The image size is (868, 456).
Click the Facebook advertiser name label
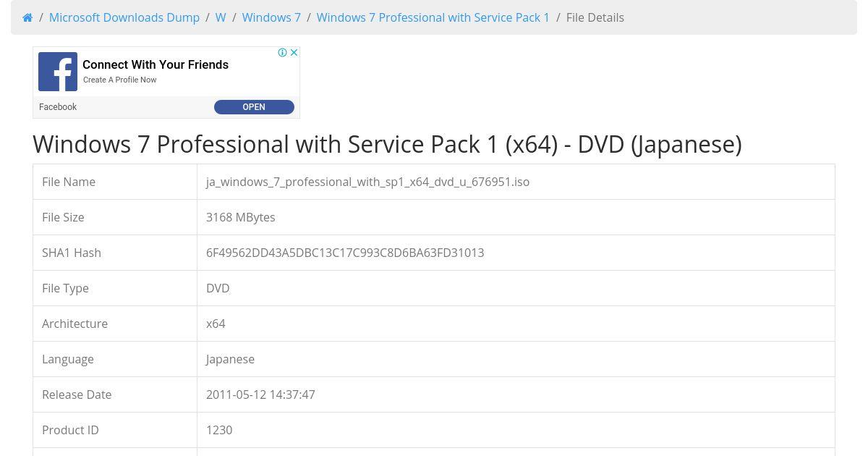pyautogui.click(x=58, y=107)
